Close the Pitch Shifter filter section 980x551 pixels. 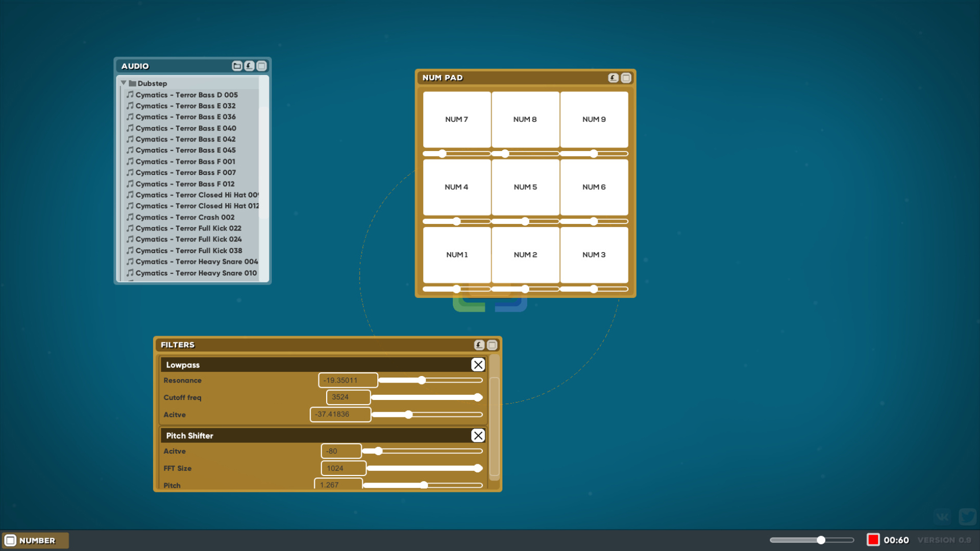click(x=478, y=435)
